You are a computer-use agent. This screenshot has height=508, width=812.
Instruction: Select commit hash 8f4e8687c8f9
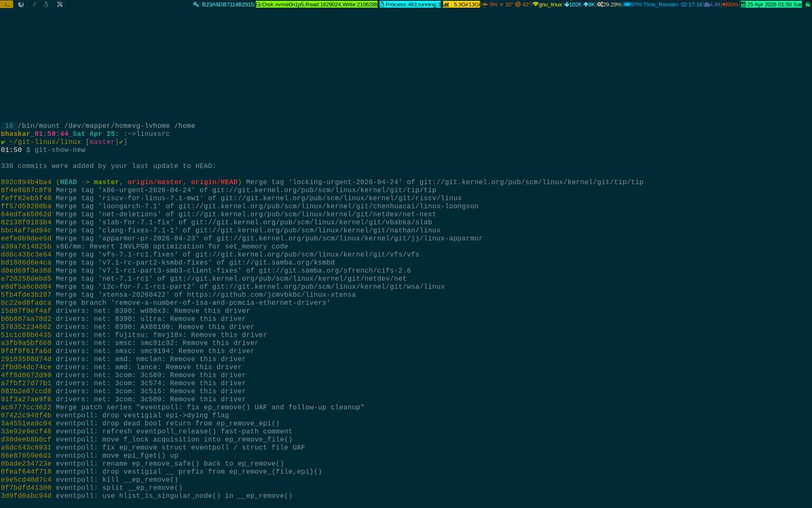26,190
